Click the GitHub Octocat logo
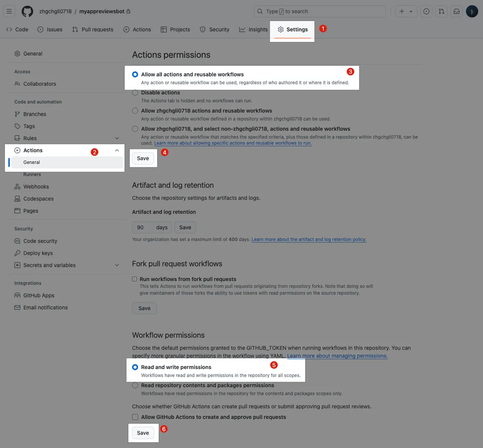This screenshot has width=483, height=448. point(27,11)
